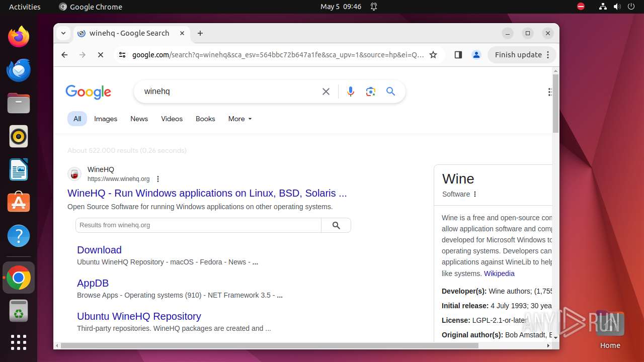This screenshot has height=362, width=644.
Task: Click the address bar URL
Action: pos(278,55)
